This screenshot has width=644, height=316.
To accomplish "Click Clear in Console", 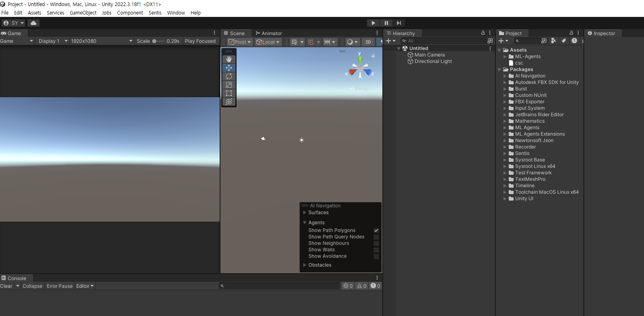I will [6, 286].
